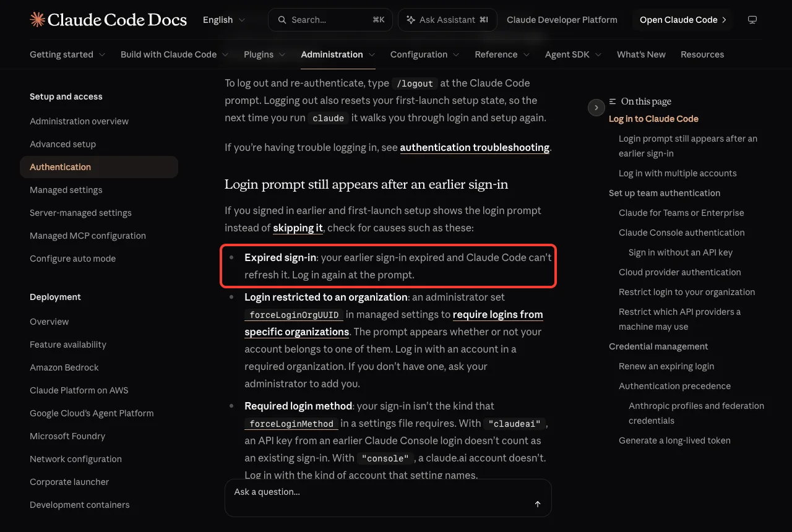This screenshot has height=532, width=792.
Task: Jump to Log in with multiple accounts
Action: [x=678, y=173]
